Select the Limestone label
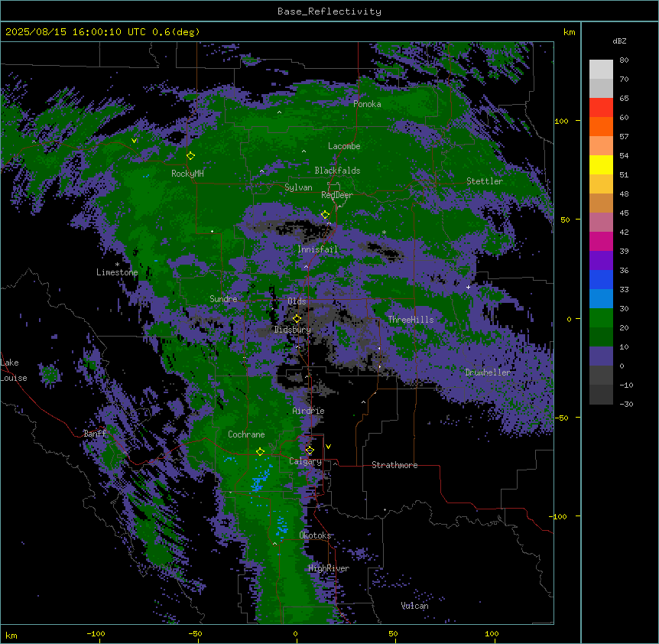 117,272
